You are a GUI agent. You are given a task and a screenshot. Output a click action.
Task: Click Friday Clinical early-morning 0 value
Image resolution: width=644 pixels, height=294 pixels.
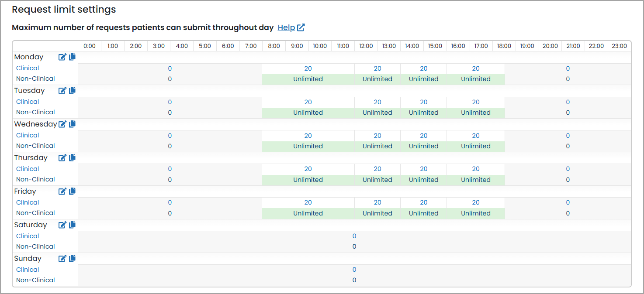tap(170, 202)
